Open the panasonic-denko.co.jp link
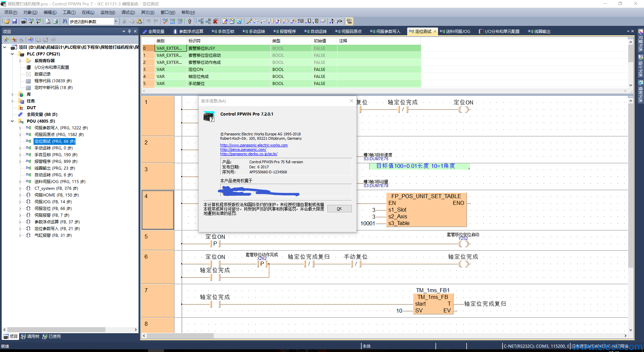Viewport: 644px width, 352px height. 249,154
